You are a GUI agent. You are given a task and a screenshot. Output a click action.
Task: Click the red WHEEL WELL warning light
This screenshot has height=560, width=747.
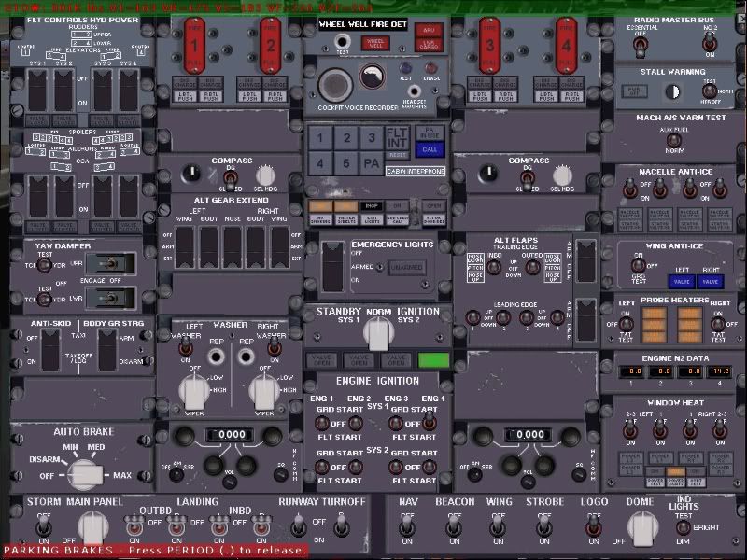375,43
